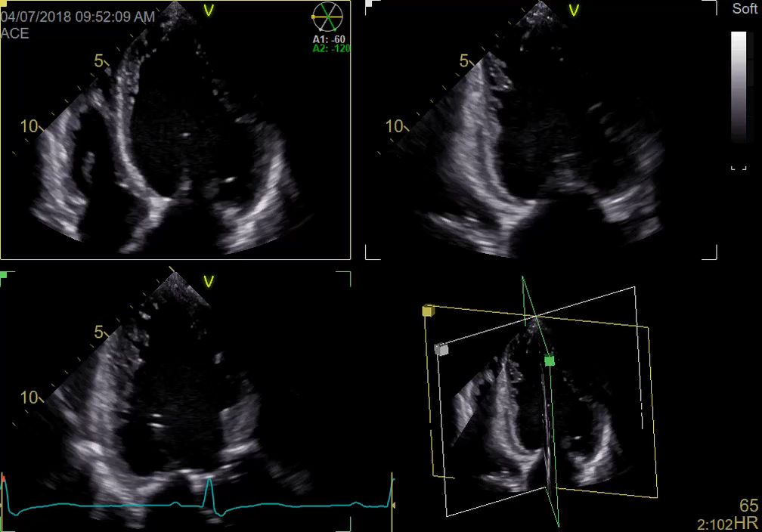Click the V marker in the top-right view
762x532 pixels.
click(576, 10)
